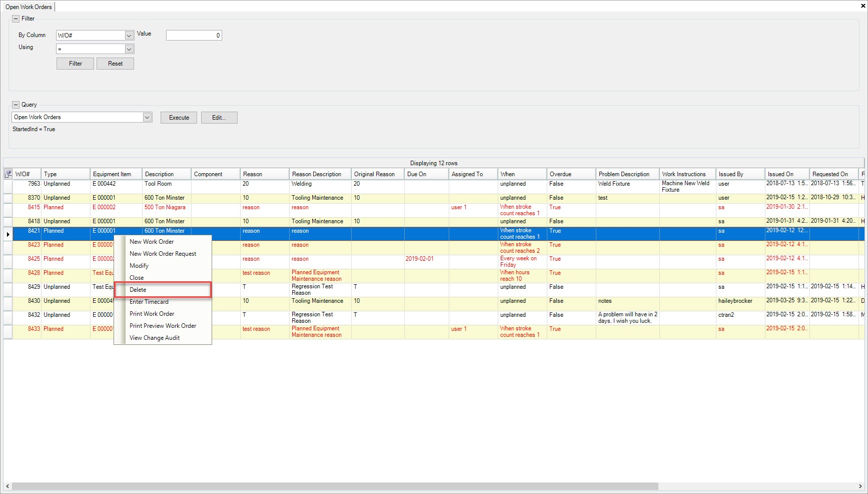The width and height of the screenshot is (868, 494).
Task: Click the grid column chooser icon
Action: tap(8, 174)
